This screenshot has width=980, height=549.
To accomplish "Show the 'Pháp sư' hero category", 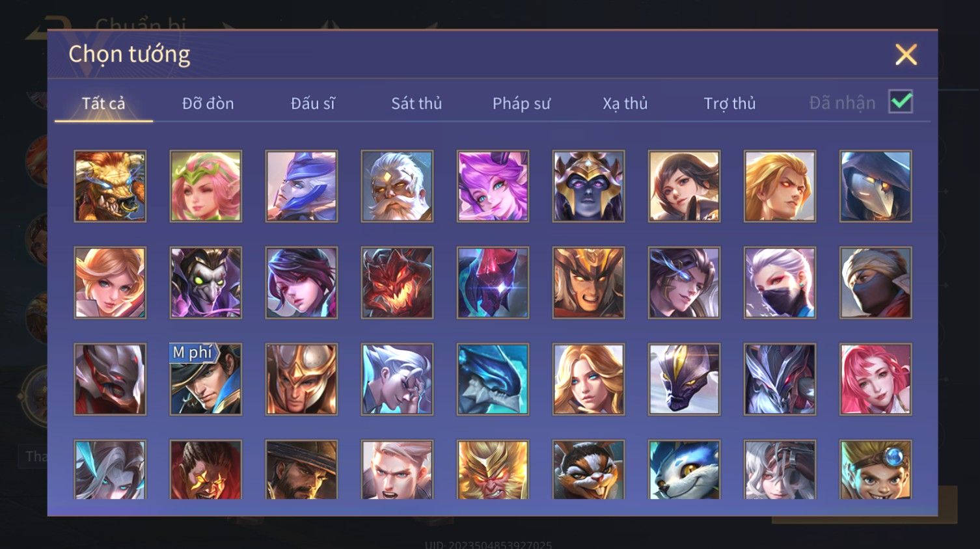I will point(521,103).
